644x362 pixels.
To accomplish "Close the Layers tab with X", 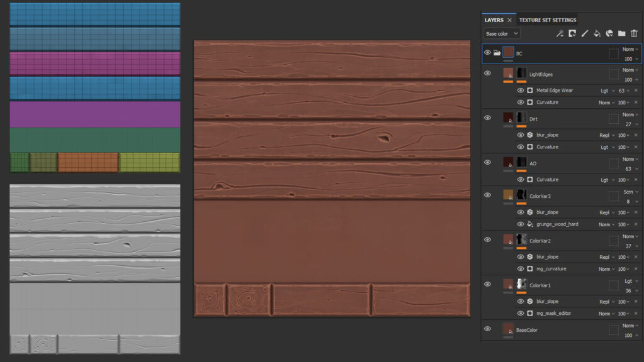I will pos(509,20).
